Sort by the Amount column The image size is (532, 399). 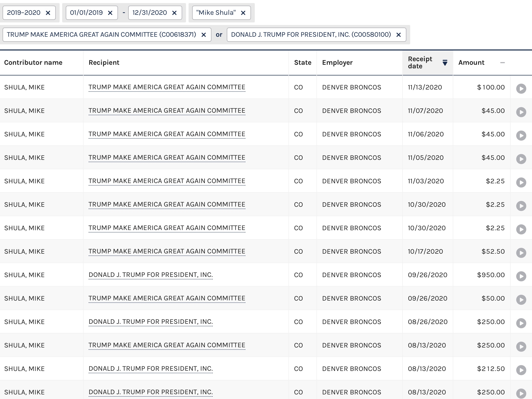coord(482,63)
